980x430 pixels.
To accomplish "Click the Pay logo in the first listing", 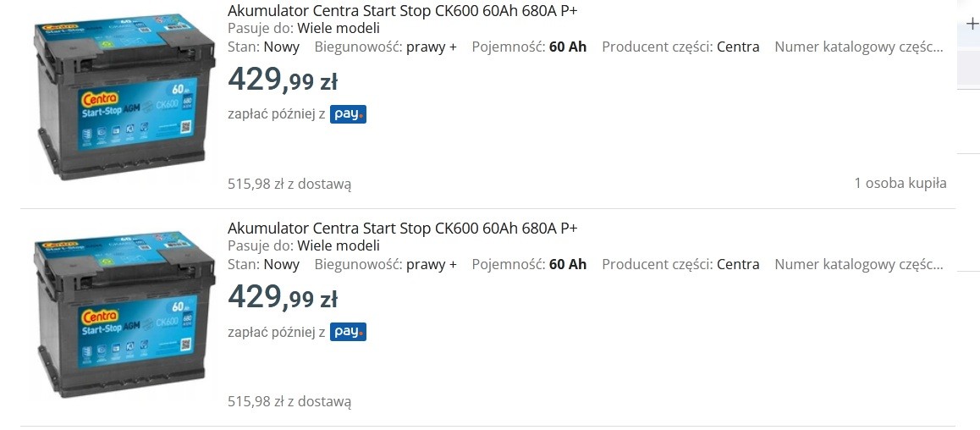I will pyautogui.click(x=348, y=114).
